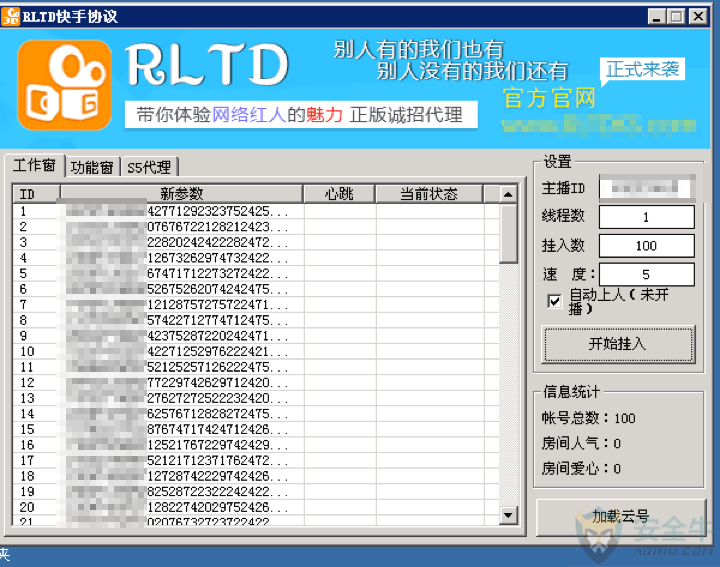Screen dimensions: 720x567
Task: Open the 功能窗 tab
Action: click(x=92, y=168)
